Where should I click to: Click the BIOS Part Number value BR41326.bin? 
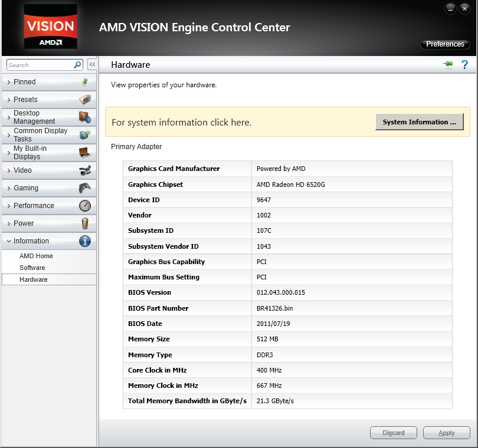[x=274, y=308]
